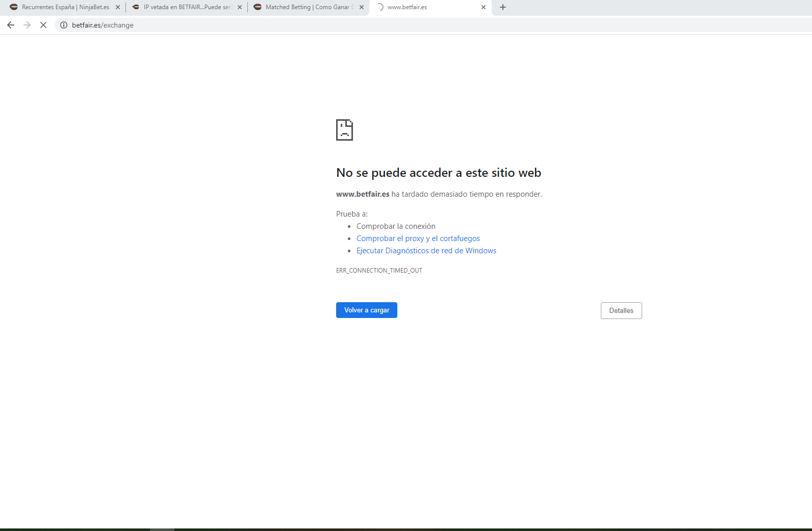Close the Recurrentes España NinjaBet tab
The height and width of the screenshot is (531, 812).
click(118, 7)
